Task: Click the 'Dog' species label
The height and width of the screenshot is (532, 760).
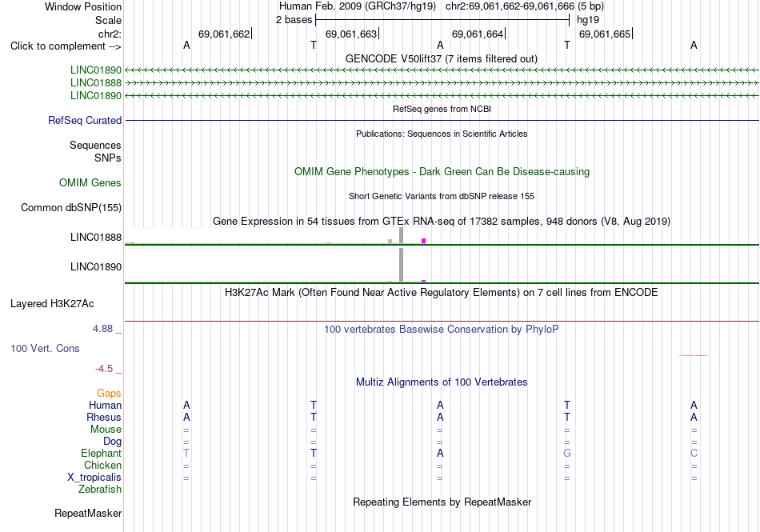Action: click(x=113, y=442)
